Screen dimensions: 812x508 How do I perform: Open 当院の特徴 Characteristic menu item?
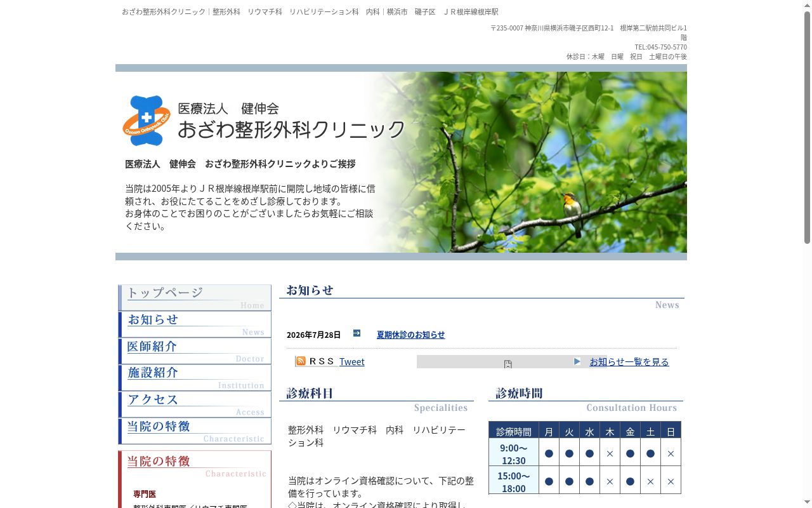[x=195, y=431]
